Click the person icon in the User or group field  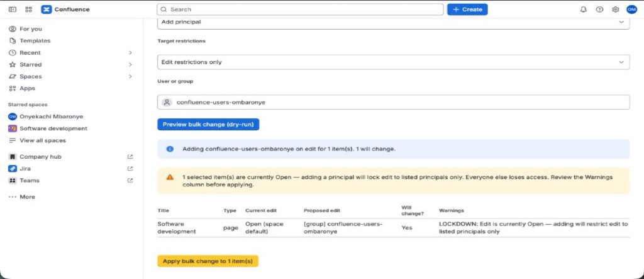pos(167,103)
